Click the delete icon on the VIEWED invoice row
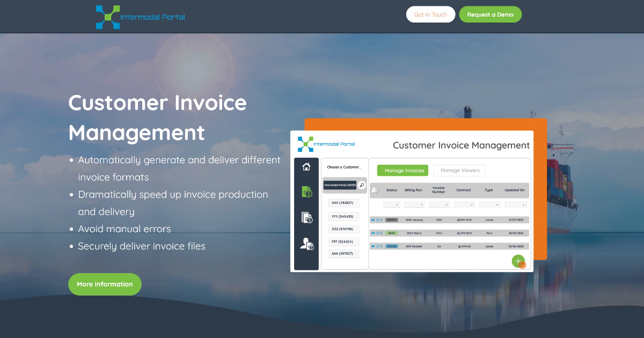 tap(381, 246)
